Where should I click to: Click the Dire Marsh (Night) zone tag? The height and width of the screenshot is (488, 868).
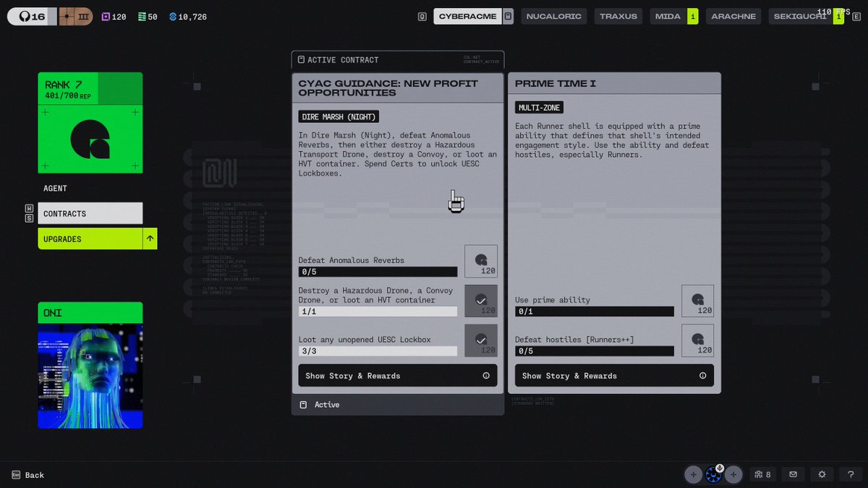tap(339, 116)
